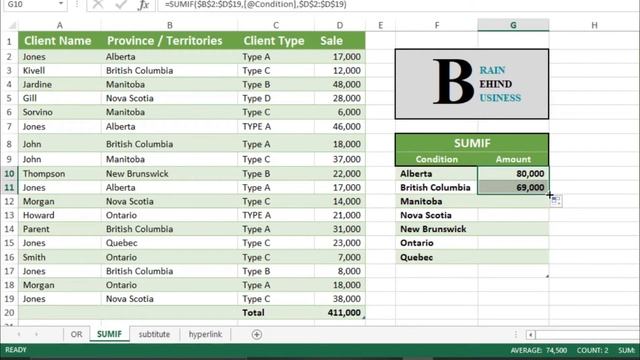Click the Thompson client name cell
Image resolution: width=640 pixels, height=360 pixels.
tap(60, 173)
